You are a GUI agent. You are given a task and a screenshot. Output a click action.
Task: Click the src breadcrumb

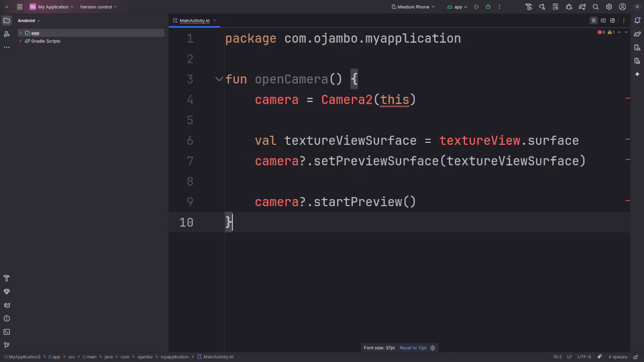click(x=71, y=357)
